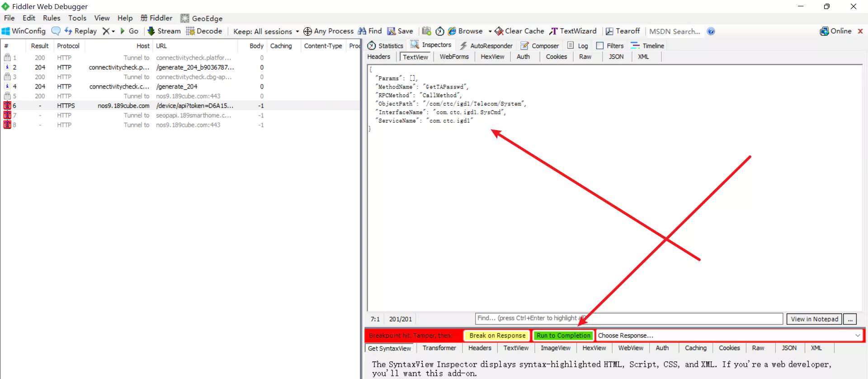This screenshot has height=379, width=868.
Task: Open the blue help icon
Action: point(711,31)
